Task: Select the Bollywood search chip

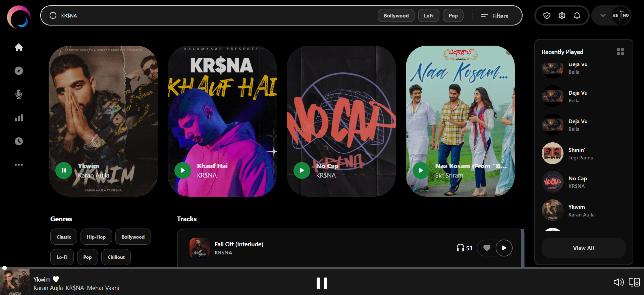Action: (x=396, y=16)
